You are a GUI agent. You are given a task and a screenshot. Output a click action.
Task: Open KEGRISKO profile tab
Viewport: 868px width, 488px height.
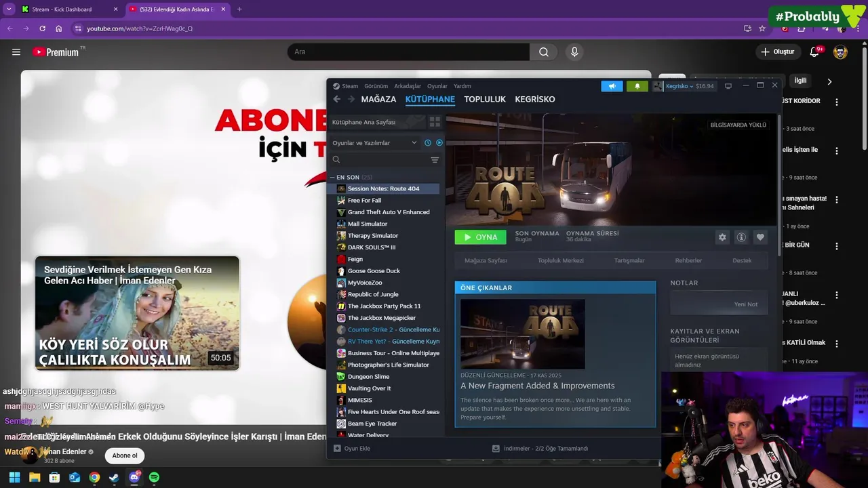[x=535, y=99]
